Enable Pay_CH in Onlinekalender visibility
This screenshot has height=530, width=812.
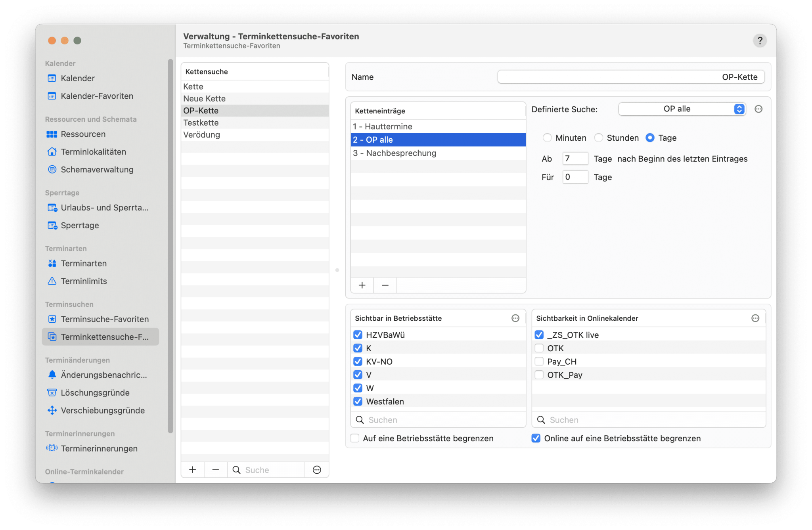539,362
